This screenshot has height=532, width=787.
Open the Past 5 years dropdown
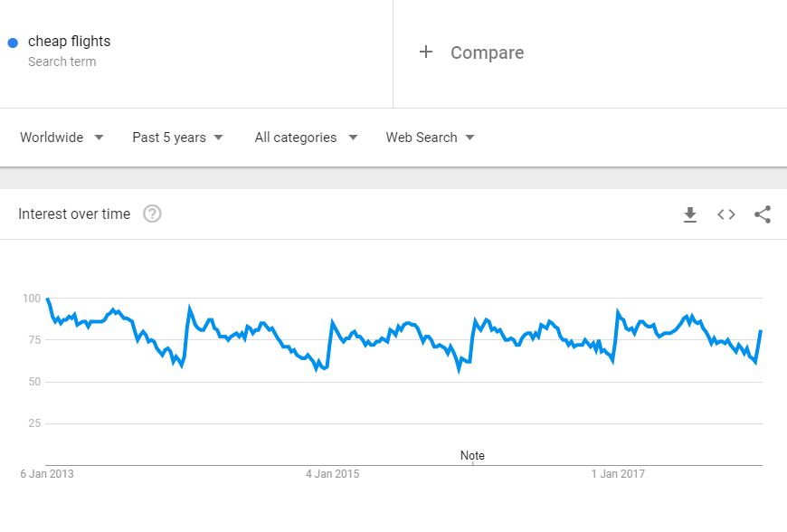click(x=177, y=138)
